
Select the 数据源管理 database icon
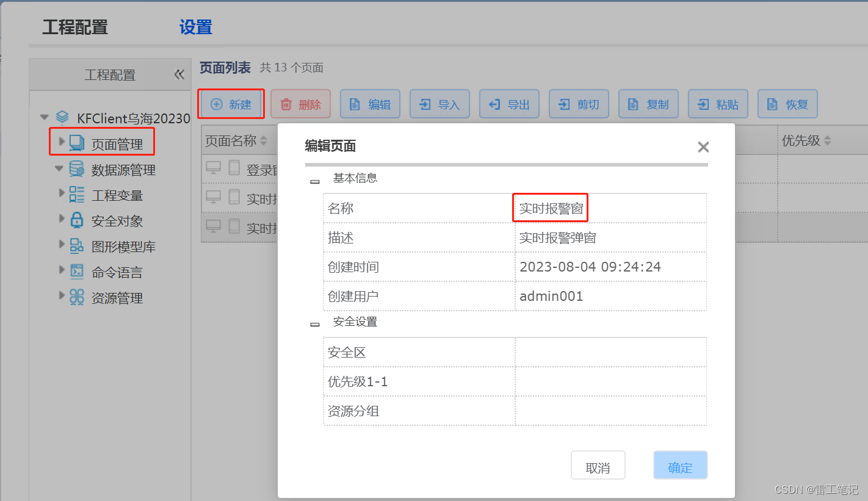click(x=77, y=169)
